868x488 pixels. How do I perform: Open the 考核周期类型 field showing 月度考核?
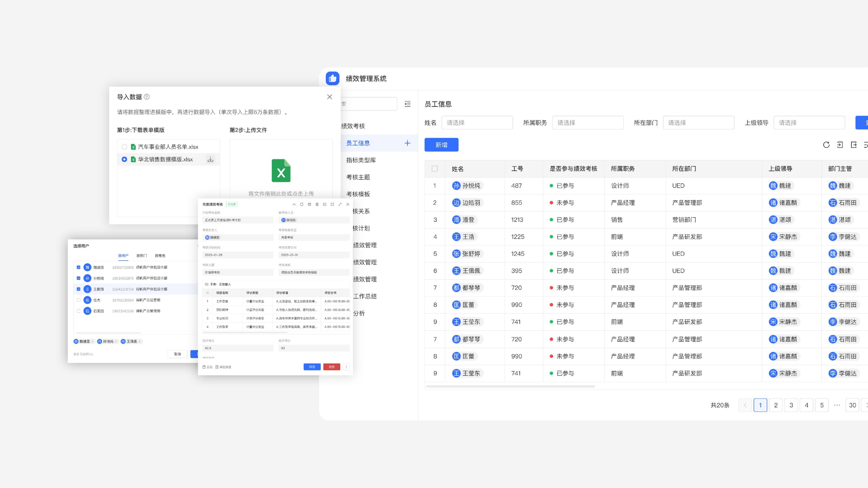coord(314,238)
